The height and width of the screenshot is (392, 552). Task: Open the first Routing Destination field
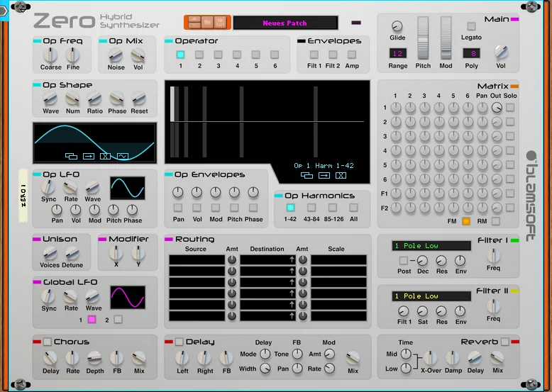[268, 260]
